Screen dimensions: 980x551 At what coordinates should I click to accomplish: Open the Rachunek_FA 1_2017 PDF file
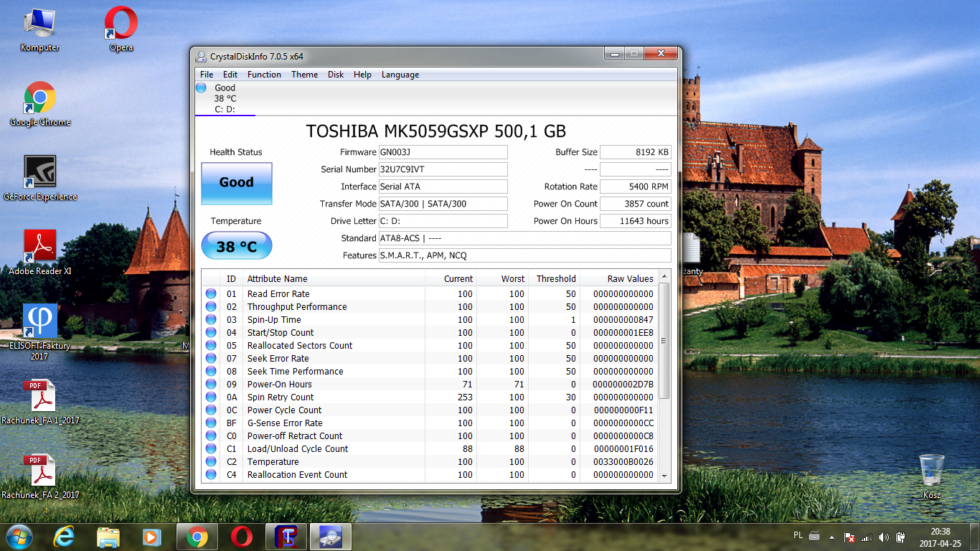click(40, 402)
